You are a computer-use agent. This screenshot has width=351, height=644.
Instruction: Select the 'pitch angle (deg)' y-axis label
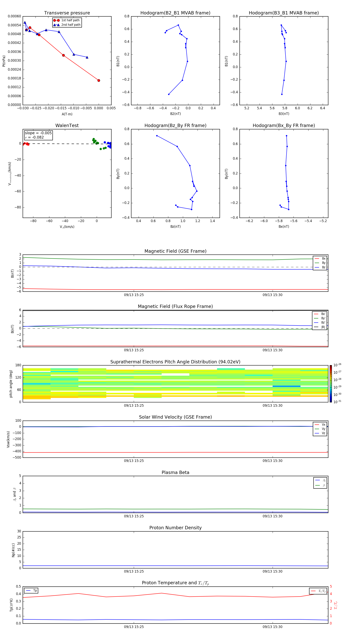click(x=11, y=384)
